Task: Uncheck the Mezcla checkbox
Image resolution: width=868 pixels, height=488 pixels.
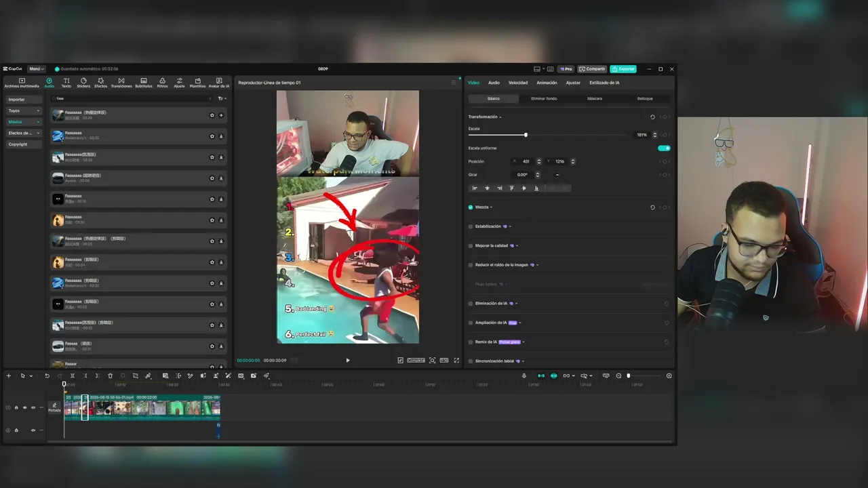Action: coord(471,207)
